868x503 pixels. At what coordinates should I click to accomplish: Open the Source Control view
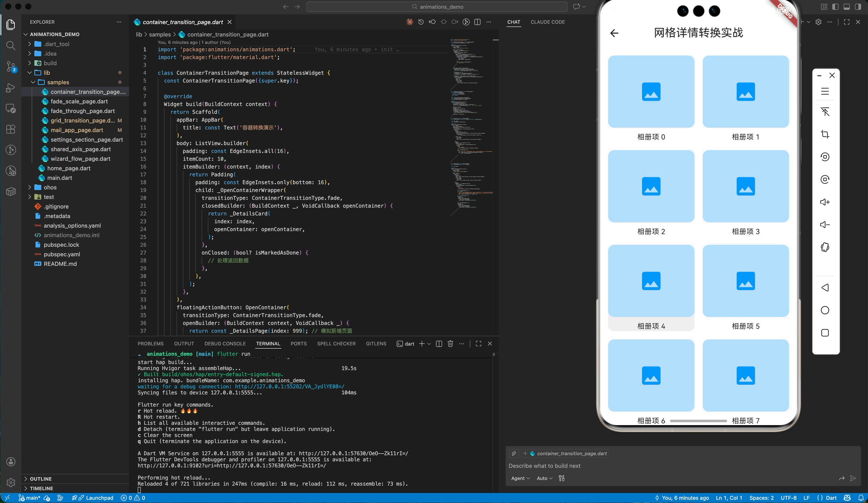(x=11, y=66)
